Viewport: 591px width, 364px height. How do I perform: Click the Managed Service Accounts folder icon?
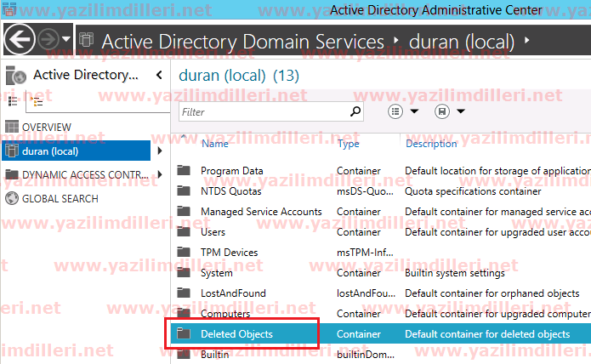click(x=184, y=211)
